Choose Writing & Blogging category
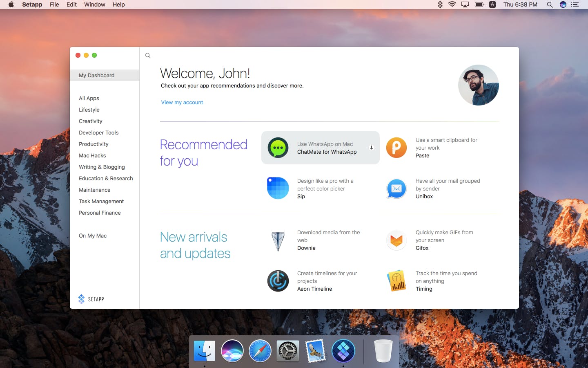This screenshot has height=368, width=588. tap(102, 167)
